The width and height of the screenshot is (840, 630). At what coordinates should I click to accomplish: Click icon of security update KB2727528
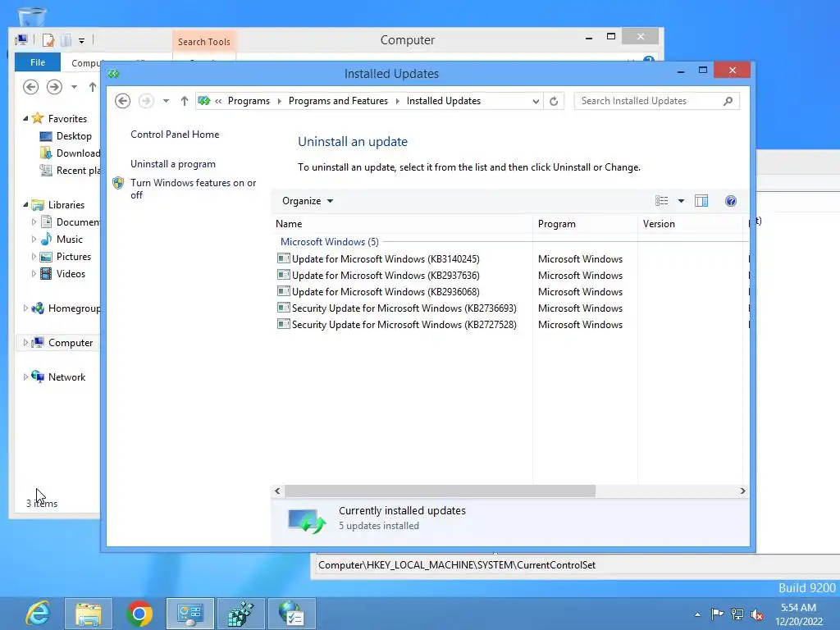pyautogui.click(x=283, y=325)
